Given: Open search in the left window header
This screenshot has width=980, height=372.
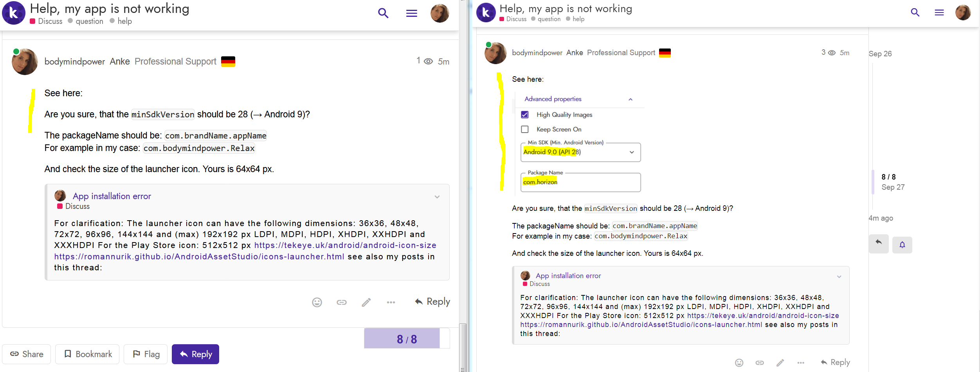Looking at the screenshot, I should click(x=383, y=13).
